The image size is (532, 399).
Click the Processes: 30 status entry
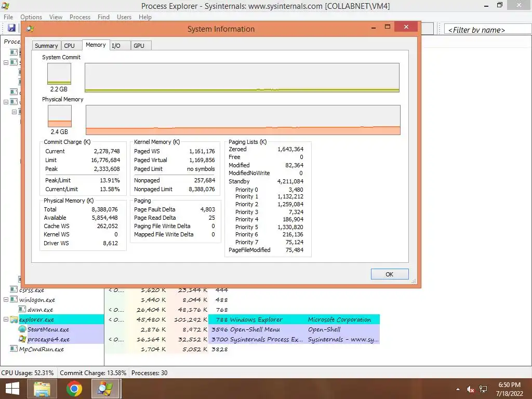pos(149,373)
